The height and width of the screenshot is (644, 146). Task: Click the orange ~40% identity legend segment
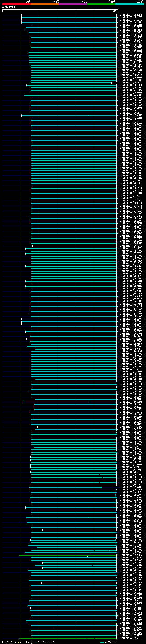click(45, 4)
